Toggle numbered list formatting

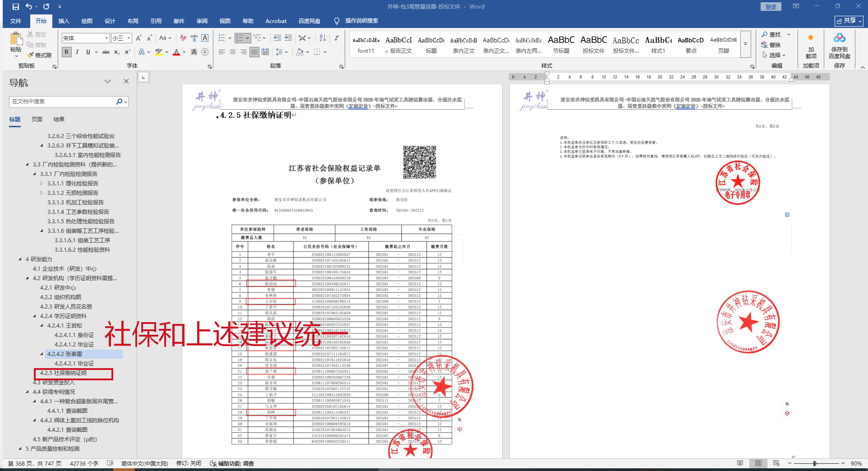pos(239,38)
